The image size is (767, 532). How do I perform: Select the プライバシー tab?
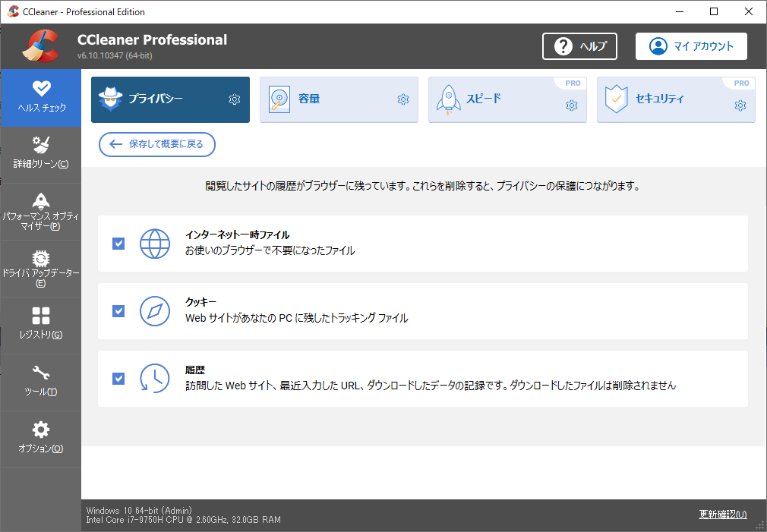pos(170,99)
